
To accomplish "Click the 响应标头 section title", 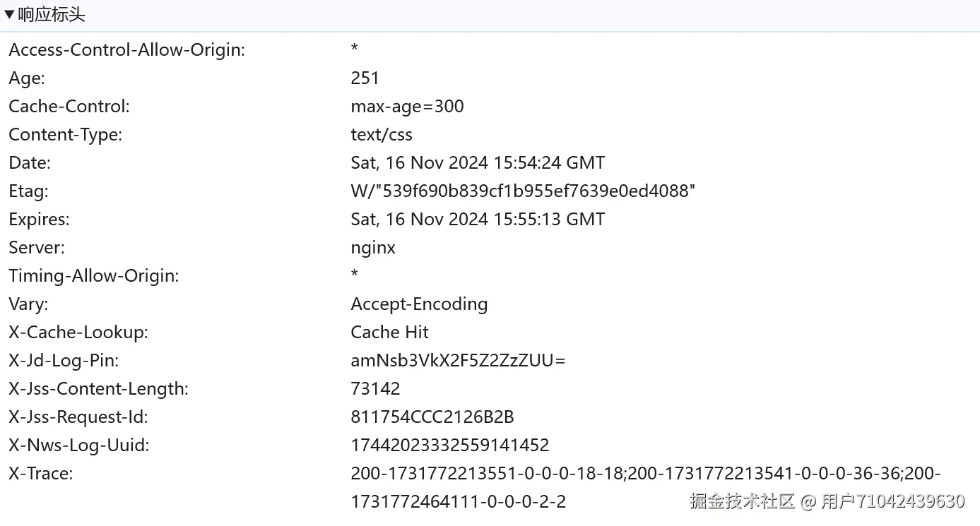I will coord(52,15).
